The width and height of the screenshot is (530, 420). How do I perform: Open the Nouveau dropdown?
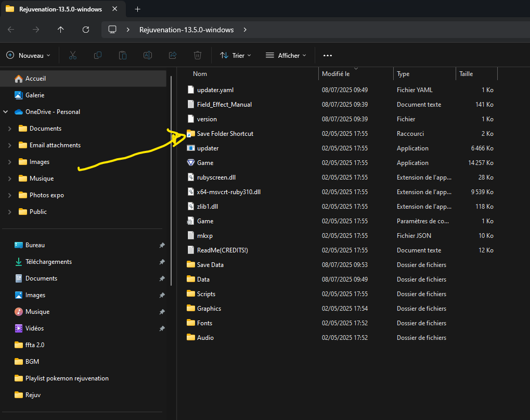pos(29,56)
